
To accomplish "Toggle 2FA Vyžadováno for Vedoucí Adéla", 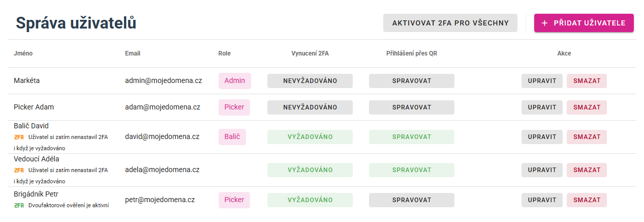I will (x=310, y=170).
